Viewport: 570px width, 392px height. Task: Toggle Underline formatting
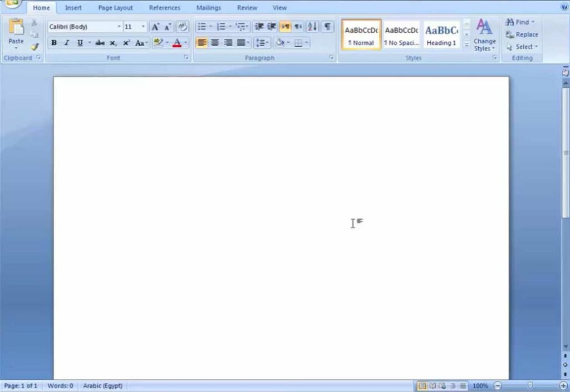coord(80,43)
